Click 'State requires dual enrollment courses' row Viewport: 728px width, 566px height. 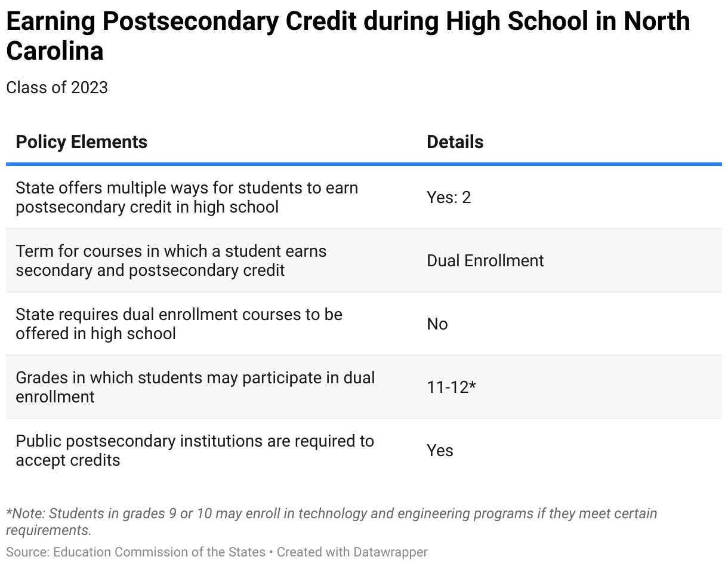pos(179,324)
